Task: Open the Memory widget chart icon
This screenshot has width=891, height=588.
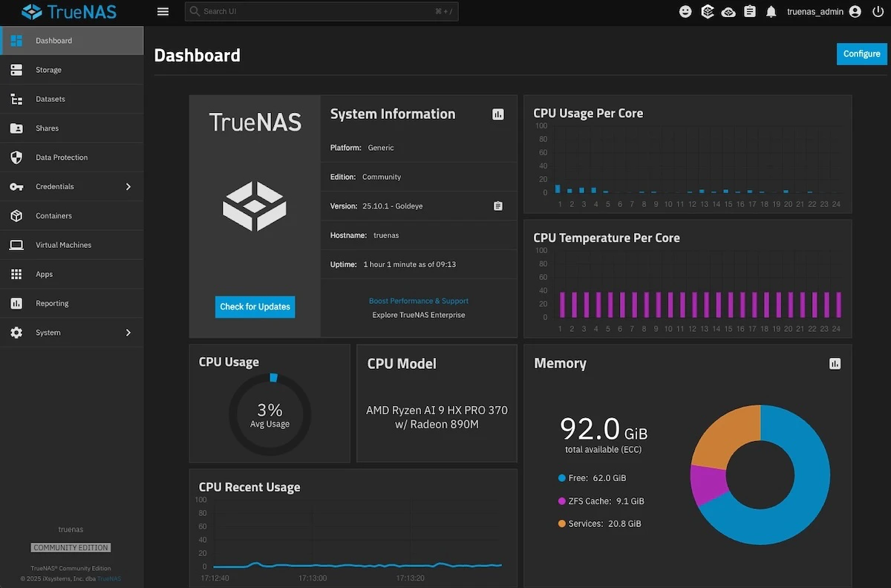Action: (835, 364)
